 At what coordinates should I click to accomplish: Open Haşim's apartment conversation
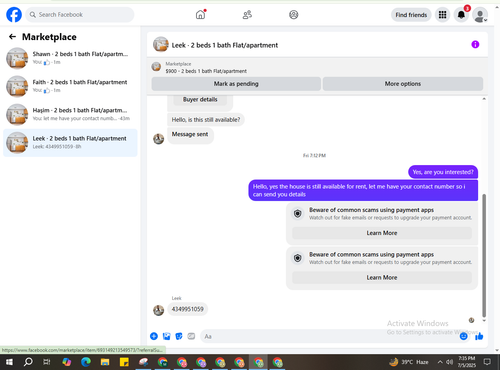[70, 114]
